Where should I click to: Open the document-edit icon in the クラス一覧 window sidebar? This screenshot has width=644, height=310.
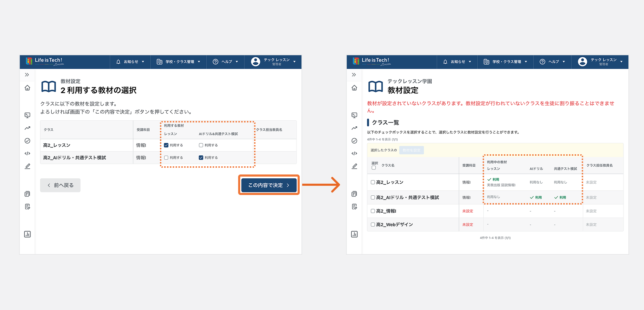pos(354,207)
